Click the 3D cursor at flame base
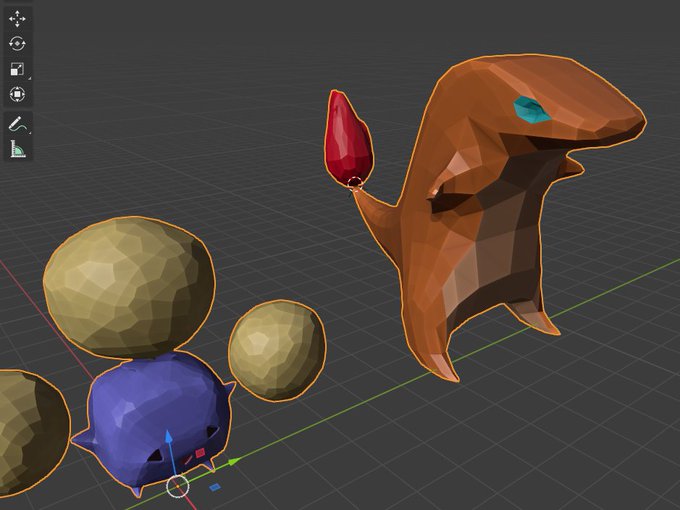 (355, 184)
